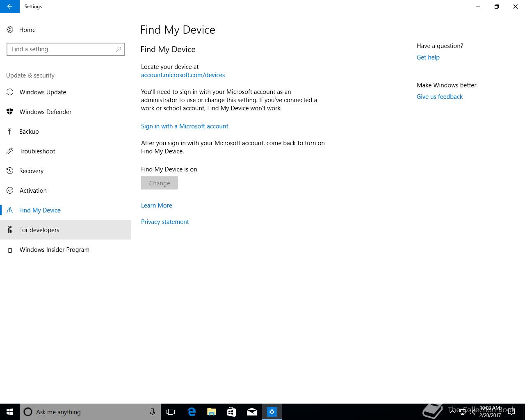This screenshot has width=525, height=420.
Task: Open the Mail app from the taskbar
Action: (x=251, y=412)
